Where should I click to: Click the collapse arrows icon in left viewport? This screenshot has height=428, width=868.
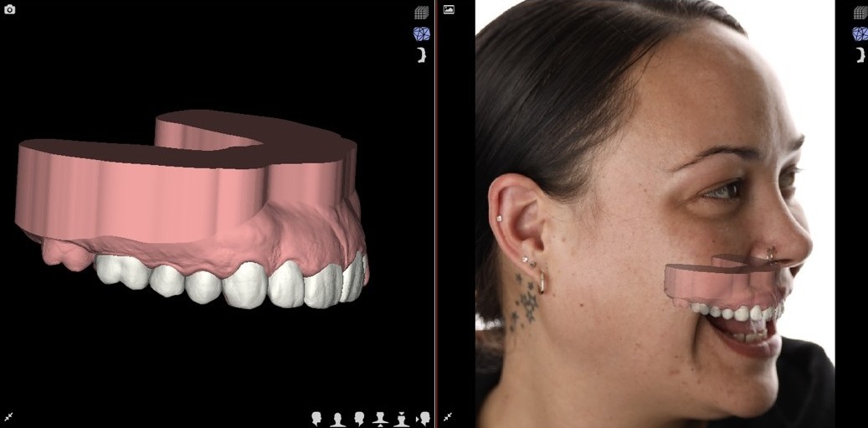9,415
